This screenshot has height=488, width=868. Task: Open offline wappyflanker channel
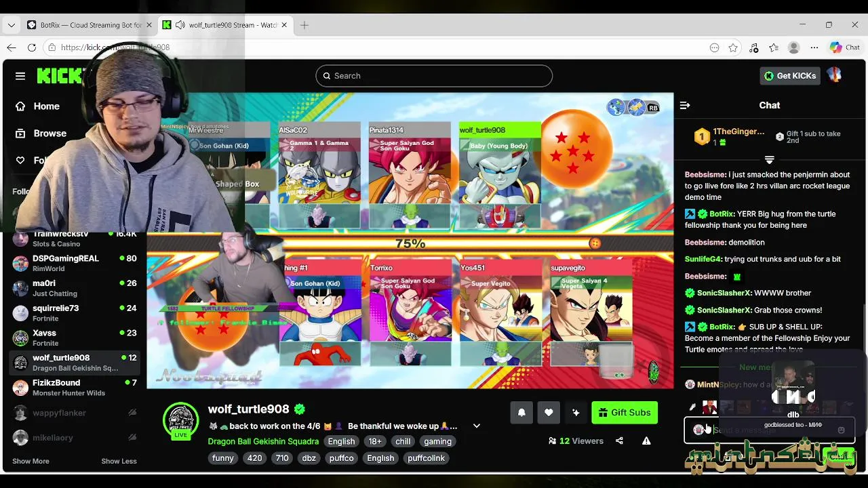76,413
